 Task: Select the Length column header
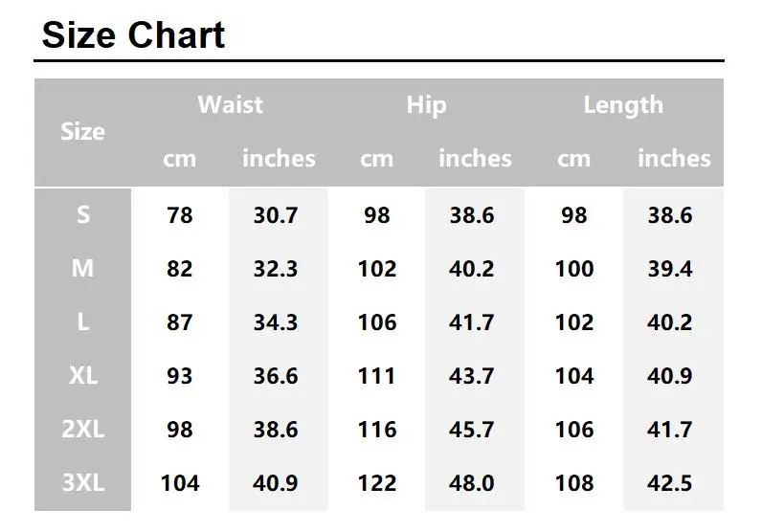[623, 105]
